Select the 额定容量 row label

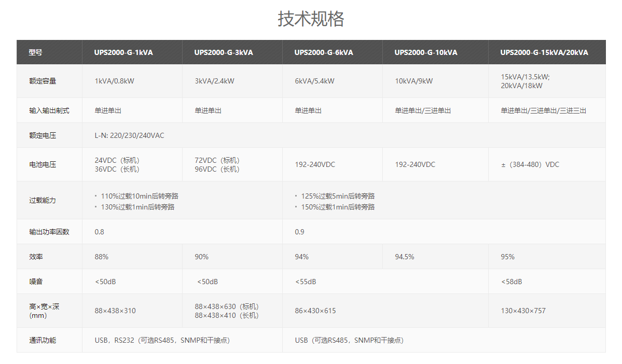(43, 81)
